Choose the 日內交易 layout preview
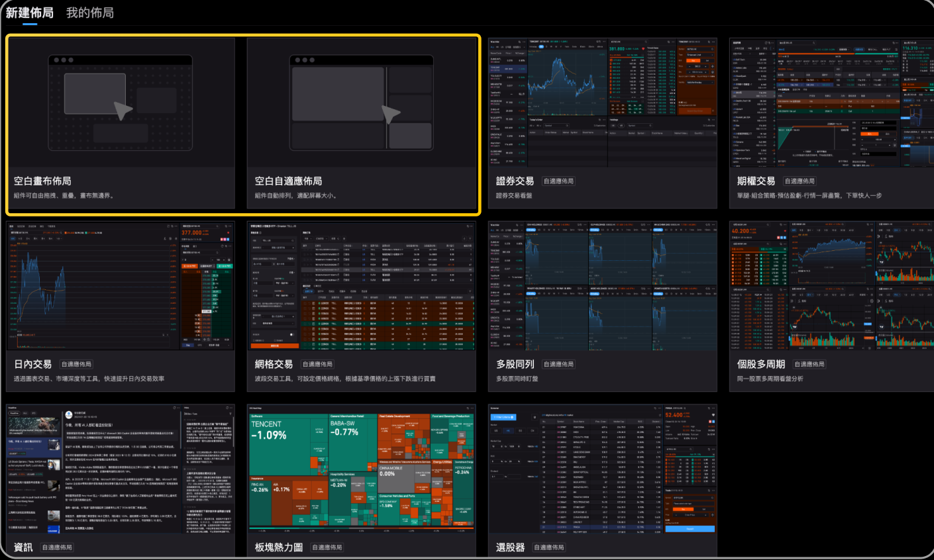This screenshot has height=560, width=934. 120,286
